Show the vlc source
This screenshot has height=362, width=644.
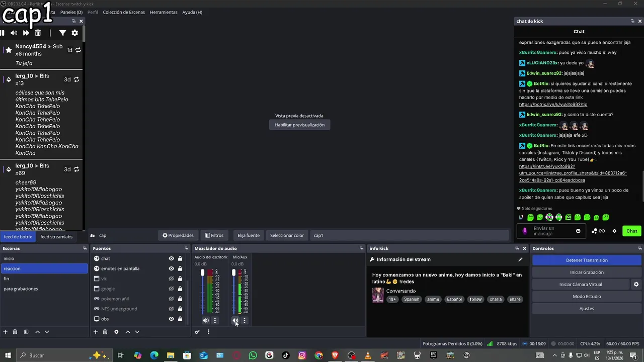click(x=171, y=279)
